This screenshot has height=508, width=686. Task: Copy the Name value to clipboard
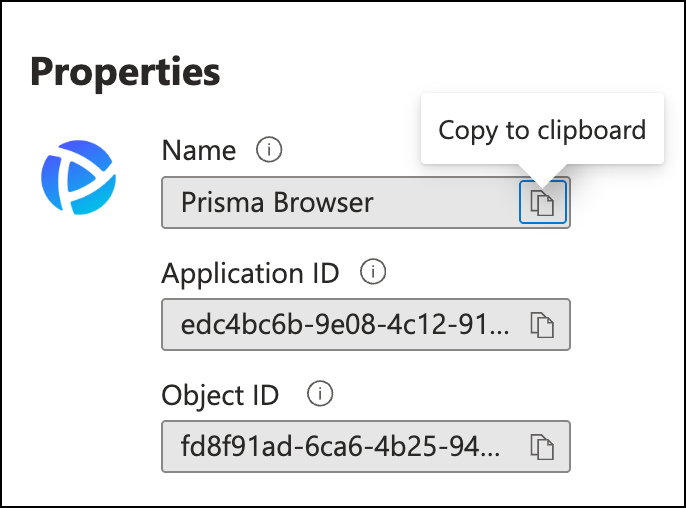542,203
